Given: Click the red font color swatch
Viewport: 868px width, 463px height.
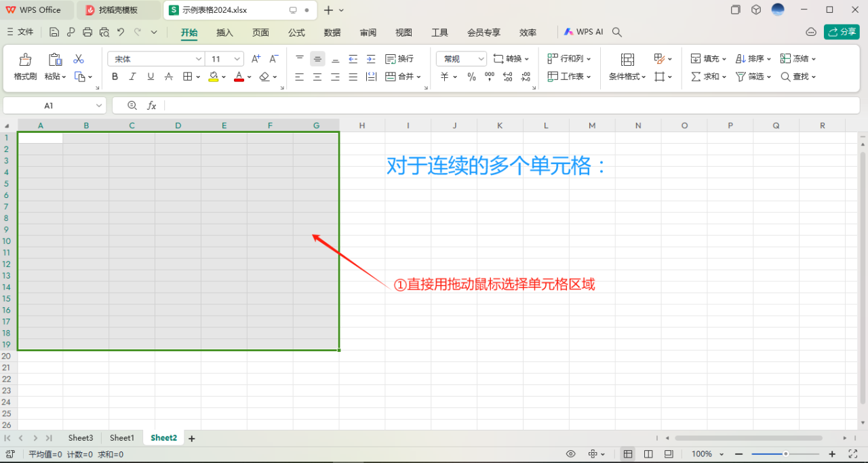Looking at the screenshot, I should (239, 77).
